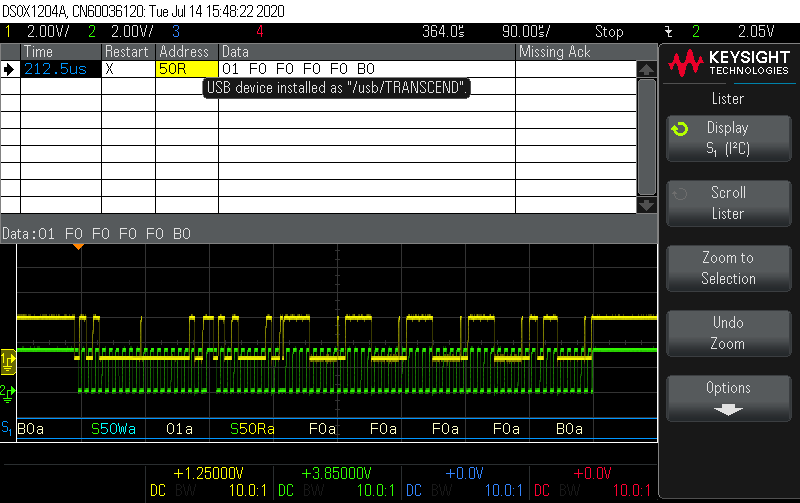Click the +1.25000V channel 1 offset
The image size is (800, 503).
209,473
